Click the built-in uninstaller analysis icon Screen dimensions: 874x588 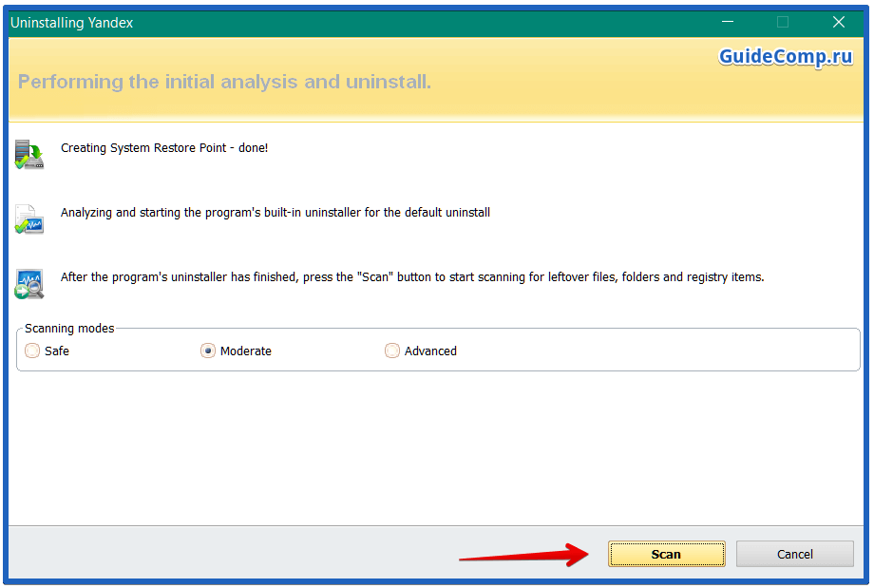tap(29, 219)
